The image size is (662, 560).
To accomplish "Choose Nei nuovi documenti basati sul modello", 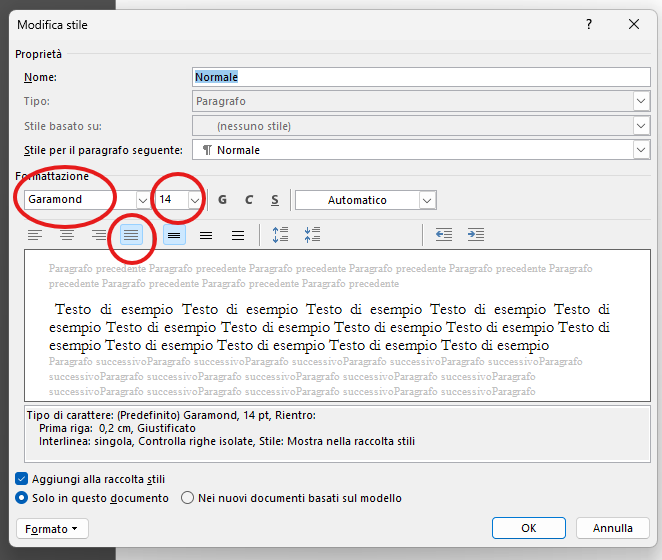I will pos(187,498).
